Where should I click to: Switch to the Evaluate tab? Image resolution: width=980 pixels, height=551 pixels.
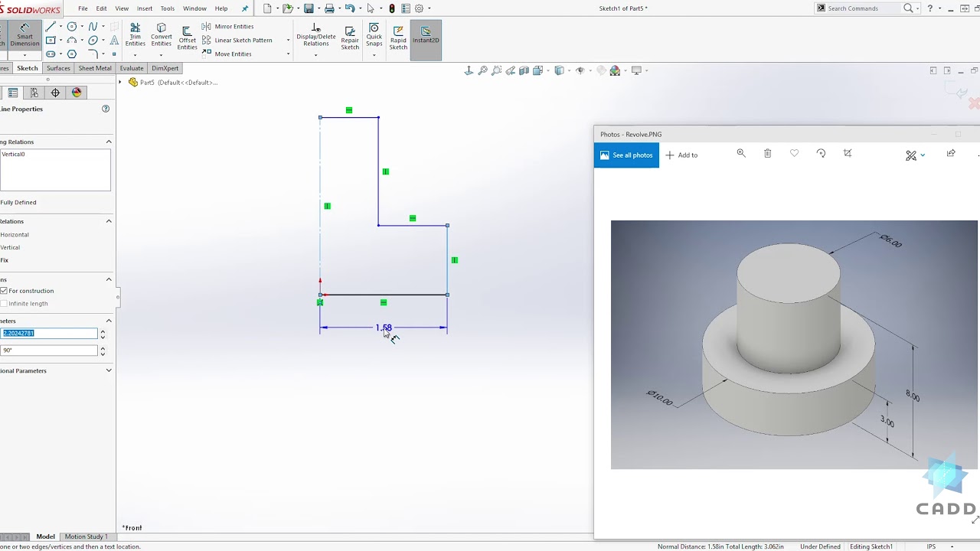pos(132,68)
